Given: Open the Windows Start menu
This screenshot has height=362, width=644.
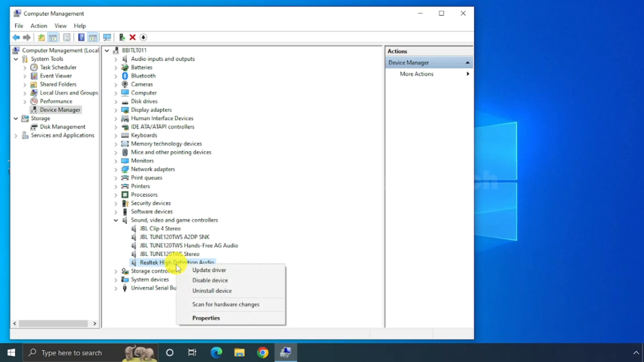Looking at the screenshot, I should tap(11, 352).
